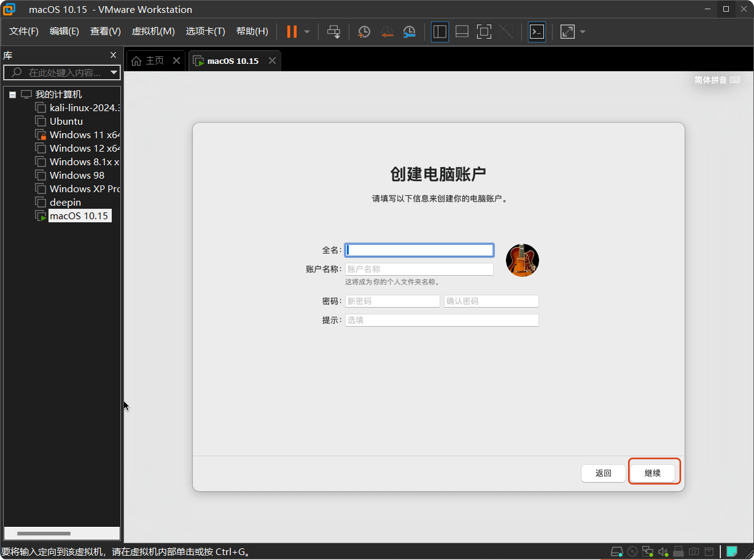Collapse the 我的计算机 tree node
754x560 pixels.
pos(12,93)
